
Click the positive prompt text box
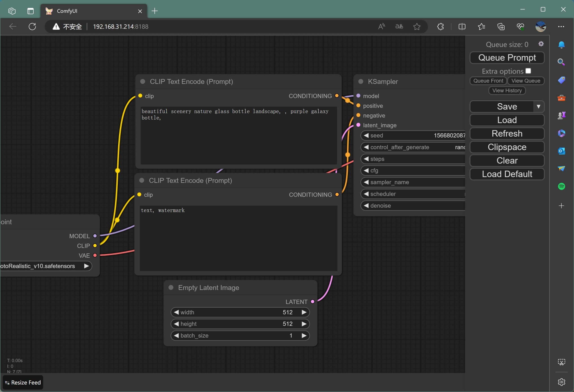[239, 135]
